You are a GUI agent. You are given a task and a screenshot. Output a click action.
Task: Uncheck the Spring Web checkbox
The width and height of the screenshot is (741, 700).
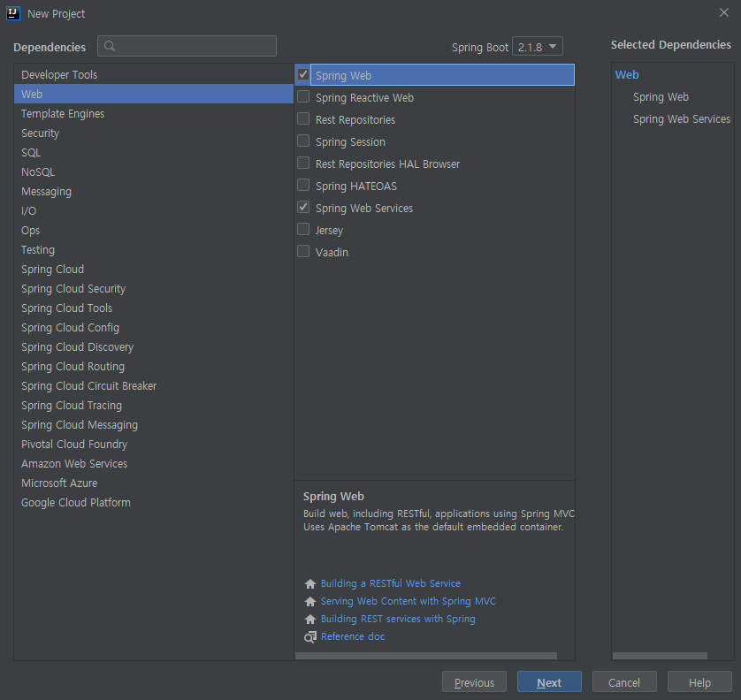pyautogui.click(x=303, y=74)
